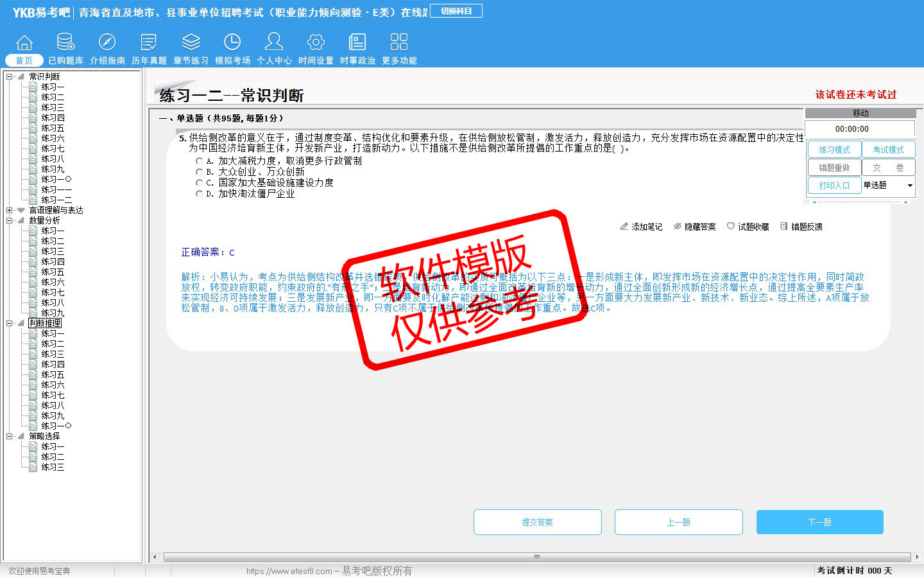Select answer A 加大减税力度
This screenshot has height=578, width=924.
(200, 161)
